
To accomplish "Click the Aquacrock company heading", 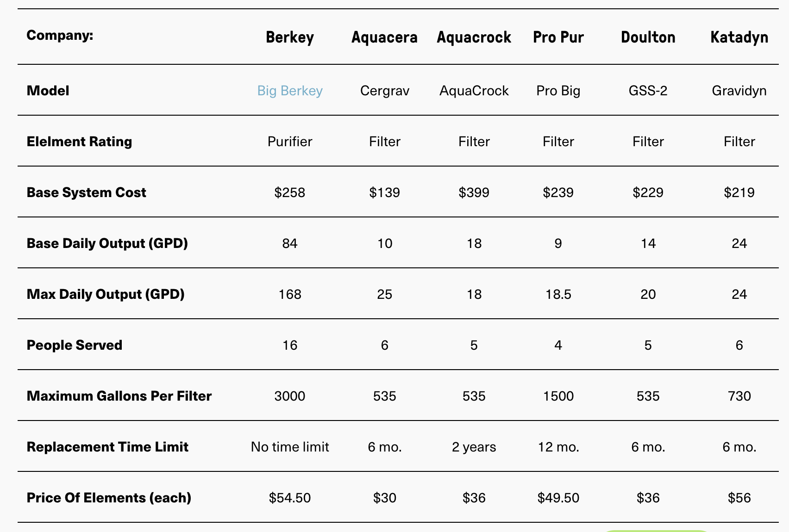I will [x=474, y=37].
